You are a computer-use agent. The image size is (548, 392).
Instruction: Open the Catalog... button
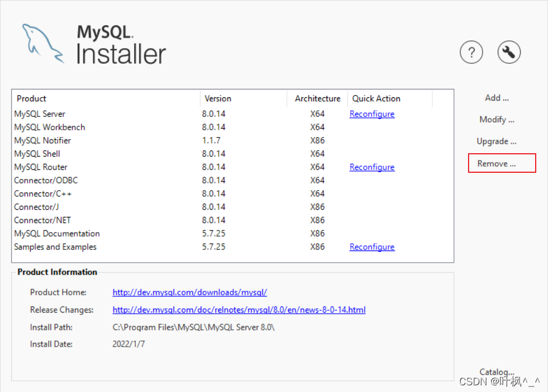497,372
